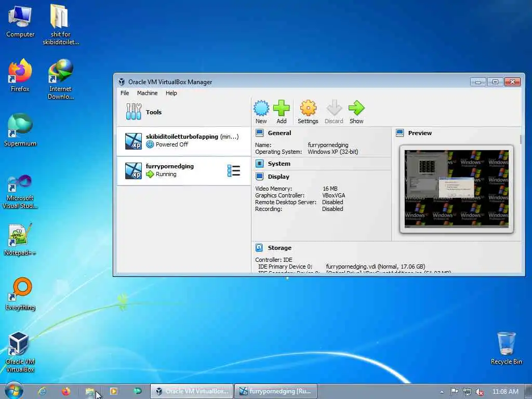Click furrypornedging.vdi storage device entry
532x399 pixels.
375,267
